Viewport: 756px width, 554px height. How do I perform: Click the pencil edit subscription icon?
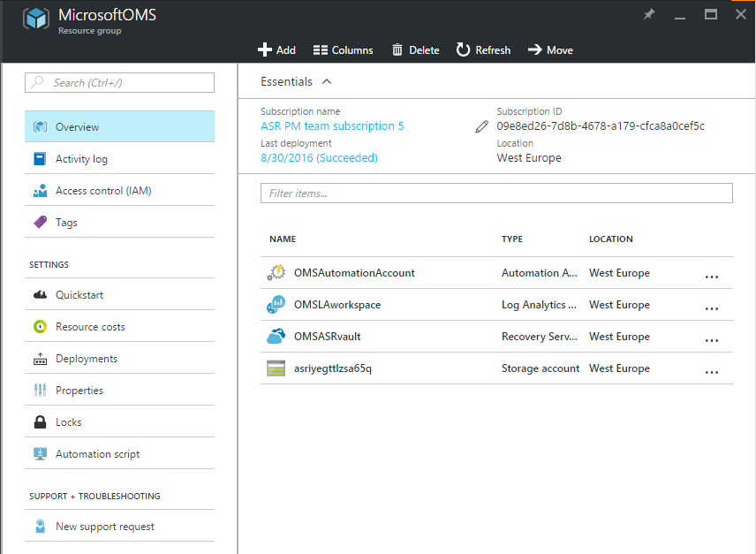[481, 127]
